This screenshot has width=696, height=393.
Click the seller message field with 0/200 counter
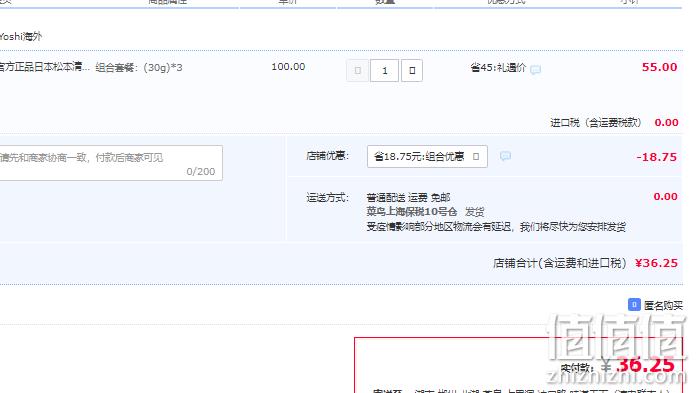(x=110, y=163)
